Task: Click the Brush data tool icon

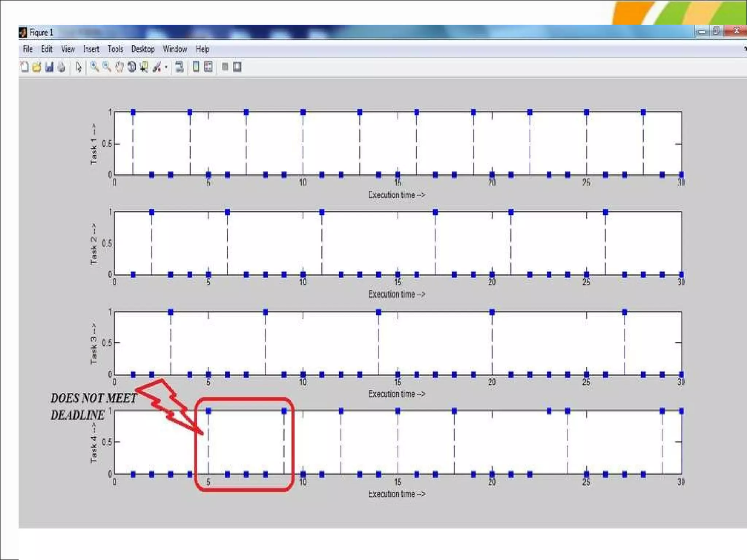Action: [157, 67]
